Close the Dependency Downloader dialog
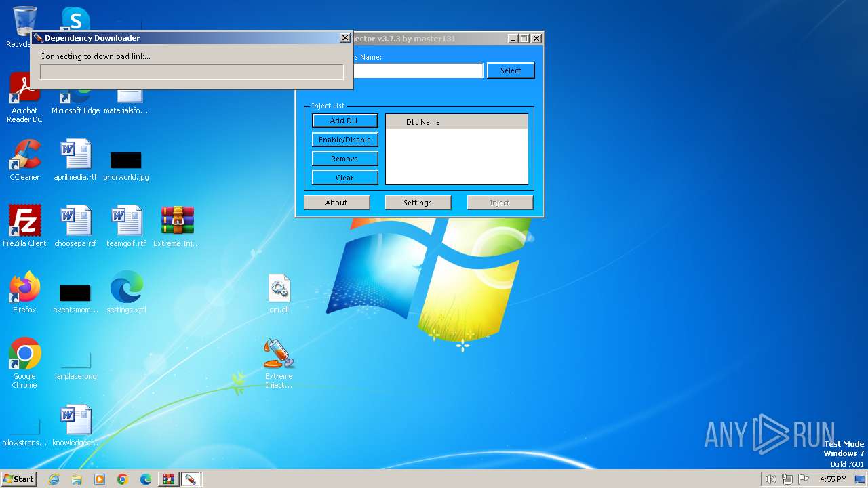This screenshot has height=488, width=868. click(x=344, y=38)
